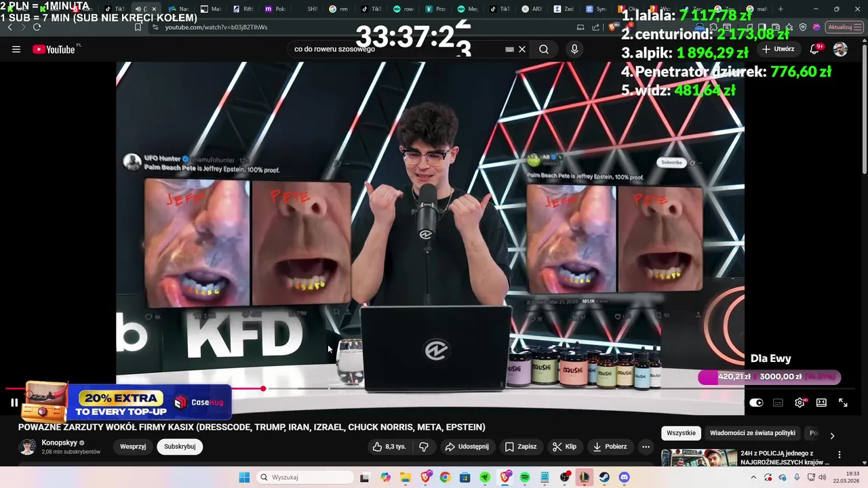Open Spotify from the taskbar

tap(525, 477)
